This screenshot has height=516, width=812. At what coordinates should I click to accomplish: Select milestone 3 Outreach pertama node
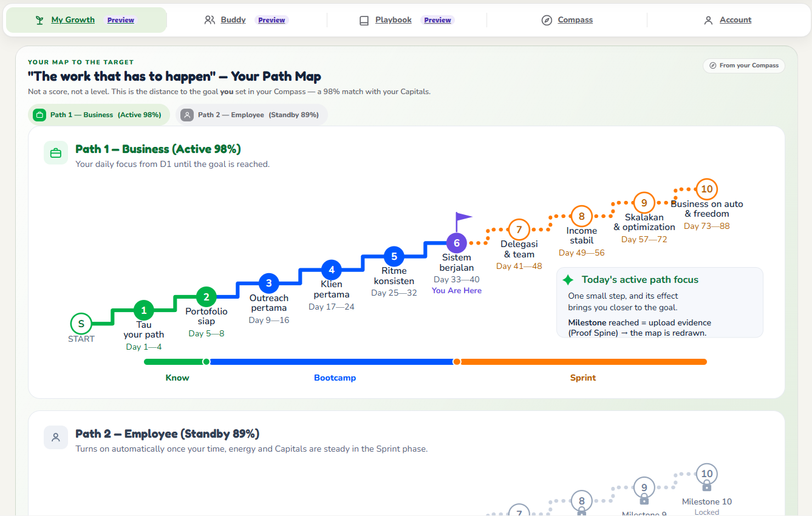point(268,283)
